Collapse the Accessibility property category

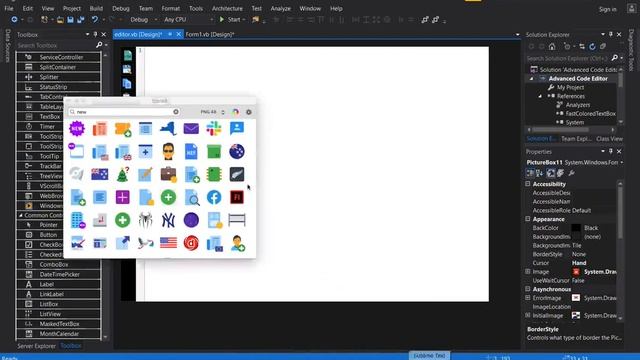pyautogui.click(x=528, y=184)
